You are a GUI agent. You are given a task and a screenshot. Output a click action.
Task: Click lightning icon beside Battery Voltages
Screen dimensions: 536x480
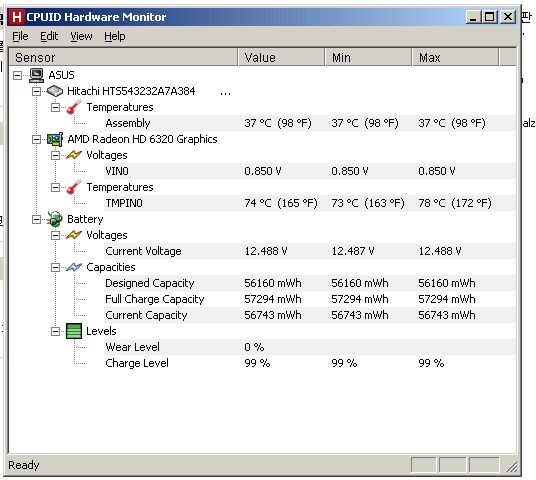pyautogui.click(x=74, y=235)
